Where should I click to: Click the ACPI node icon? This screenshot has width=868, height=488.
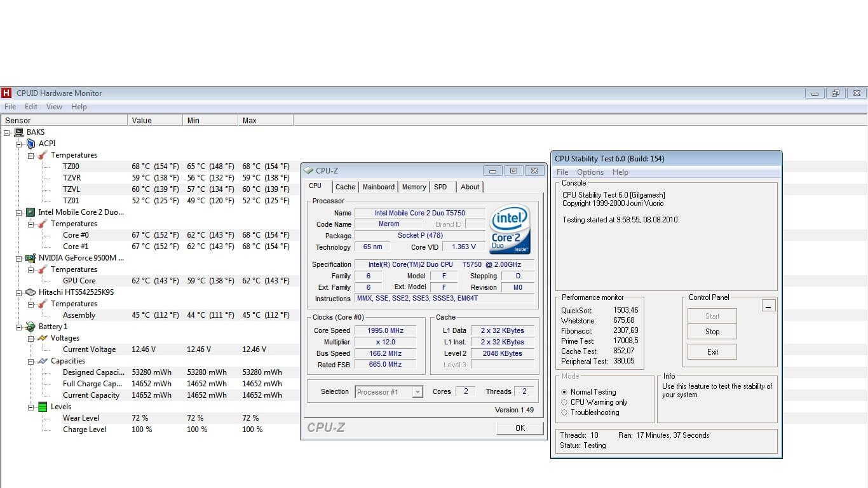(31, 144)
